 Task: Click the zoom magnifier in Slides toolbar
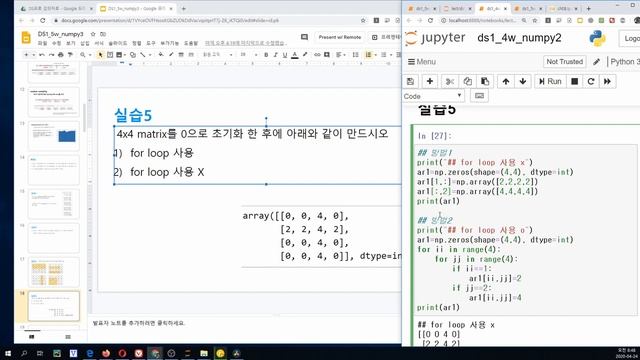[83, 55]
